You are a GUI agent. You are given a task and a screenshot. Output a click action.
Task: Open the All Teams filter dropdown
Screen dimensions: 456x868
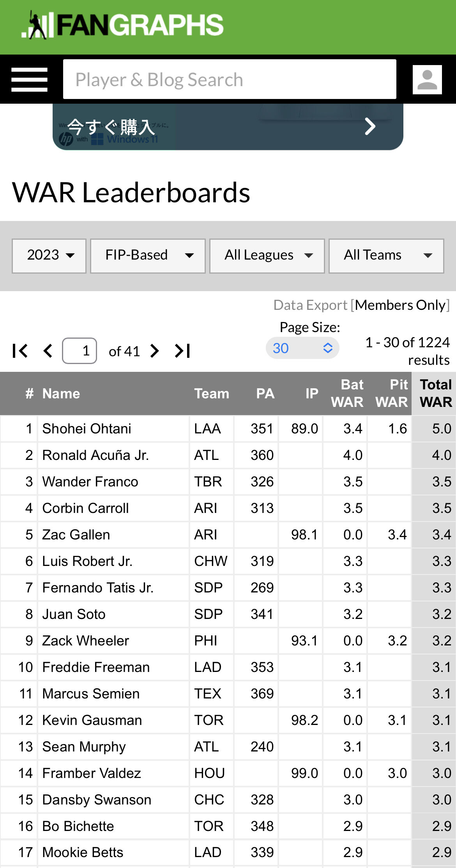(386, 256)
